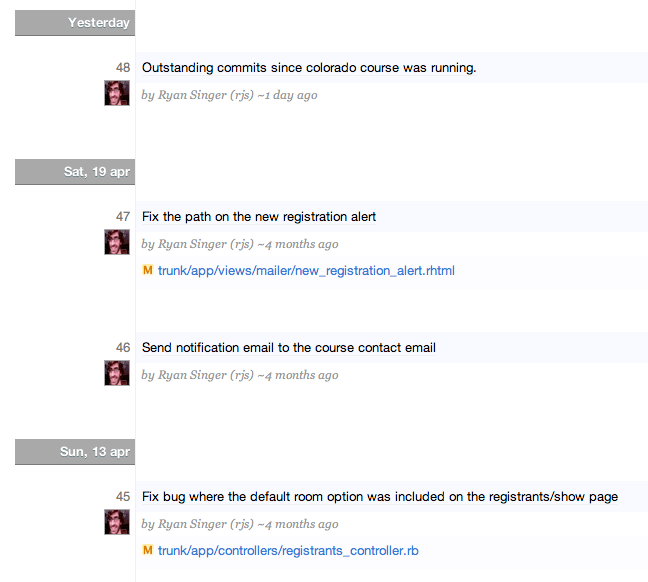Select revision number 45
This screenshot has width=648, height=582.
[x=123, y=496]
